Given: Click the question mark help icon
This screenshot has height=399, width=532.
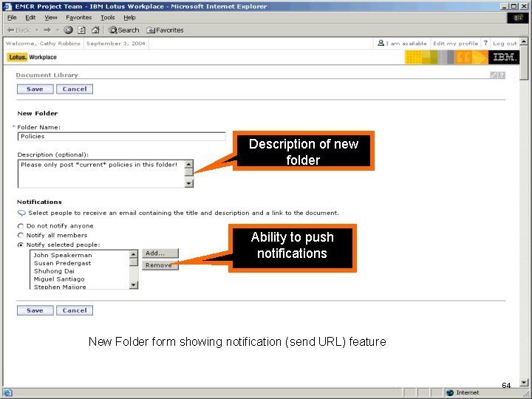Looking at the screenshot, I should click(x=485, y=43).
